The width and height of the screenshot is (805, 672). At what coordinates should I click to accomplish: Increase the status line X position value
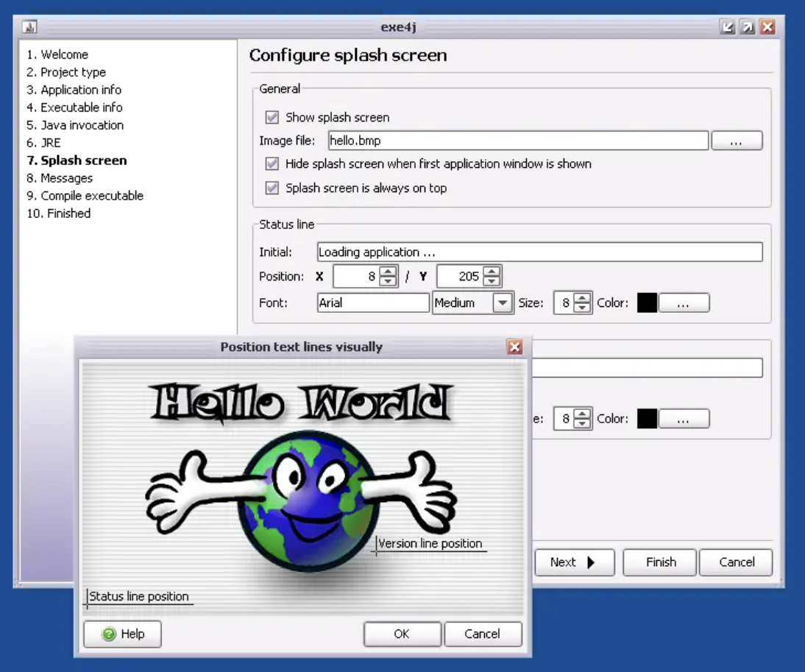point(389,272)
